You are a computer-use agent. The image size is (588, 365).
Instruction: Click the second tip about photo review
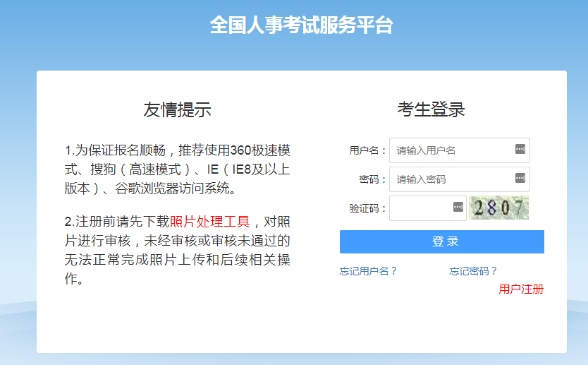click(x=178, y=251)
